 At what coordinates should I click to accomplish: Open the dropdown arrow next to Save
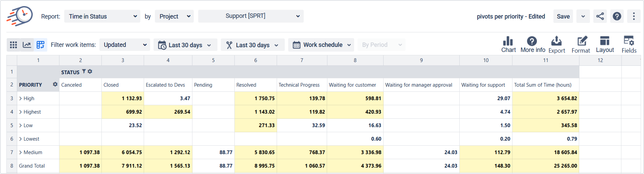[583, 16]
